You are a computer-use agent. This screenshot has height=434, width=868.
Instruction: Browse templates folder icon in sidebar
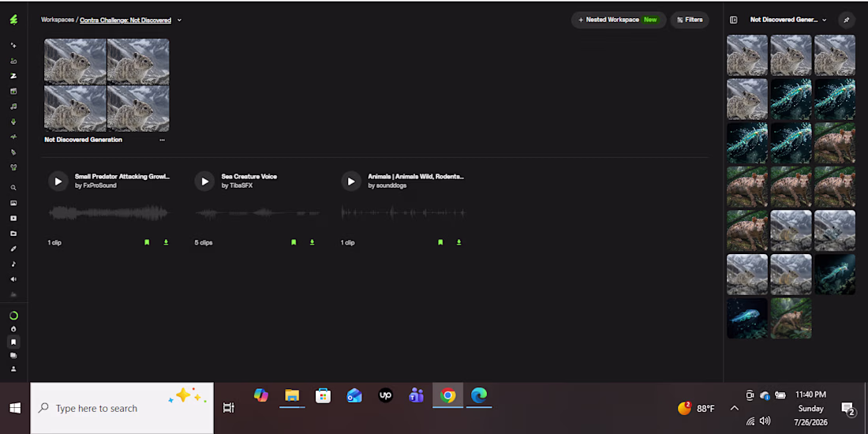[14, 234]
